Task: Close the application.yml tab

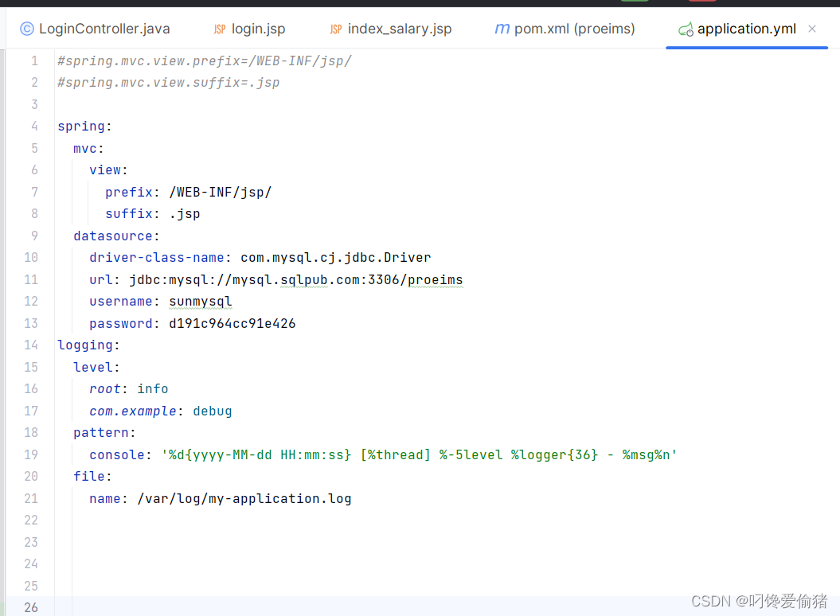Action: tap(811, 28)
